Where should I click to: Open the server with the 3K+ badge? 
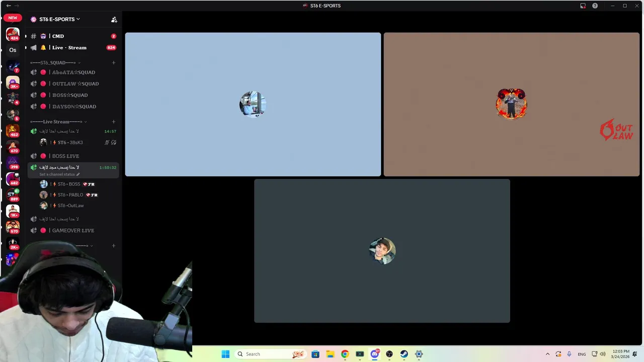pos(13,82)
